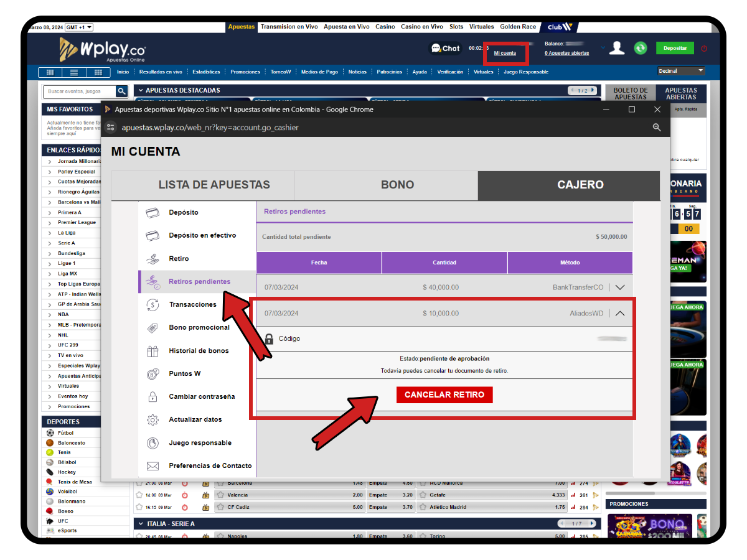
Task: Click the popup address bar URL
Action: point(210,128)
